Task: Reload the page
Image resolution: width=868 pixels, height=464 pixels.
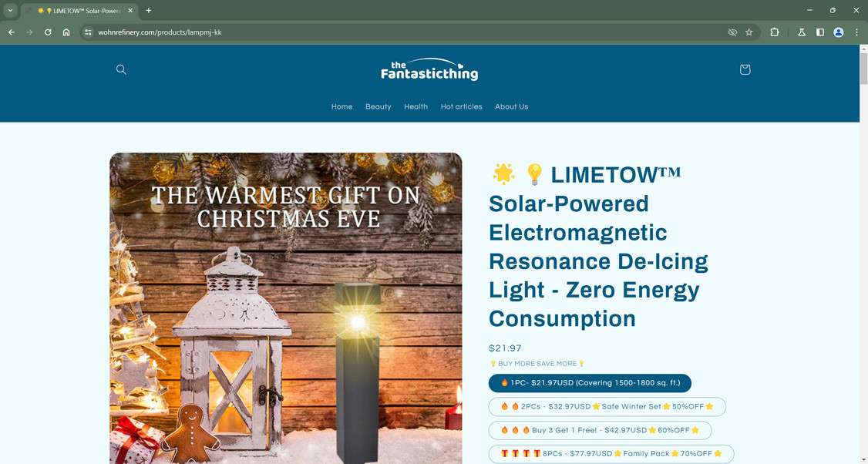Action: tap(48, 32)
